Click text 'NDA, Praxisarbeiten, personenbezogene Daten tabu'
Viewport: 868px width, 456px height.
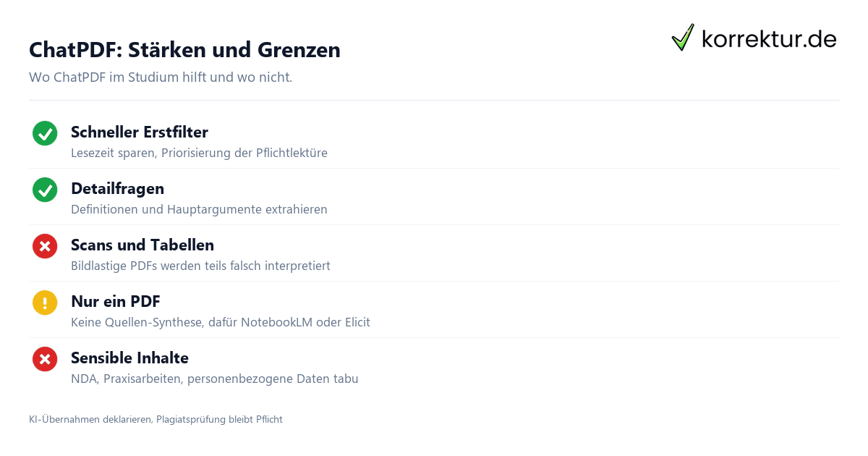215,379
